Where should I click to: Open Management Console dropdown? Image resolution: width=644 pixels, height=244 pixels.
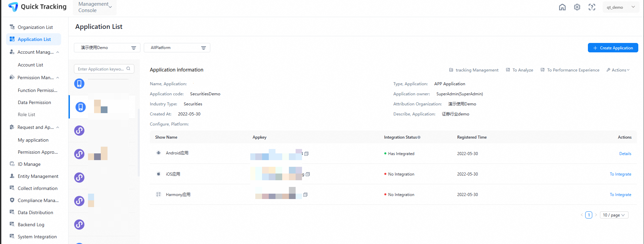pyautogui.click(x=95, y=7)
